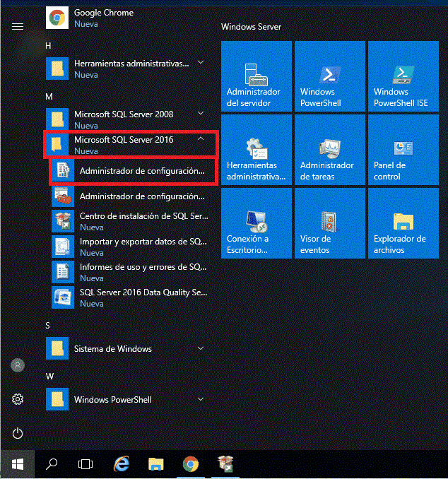Screen dimensions: 448x479
Task: Click 'Informes de uso y errores de SQ...' text
Action: click(x=143, y=267)
